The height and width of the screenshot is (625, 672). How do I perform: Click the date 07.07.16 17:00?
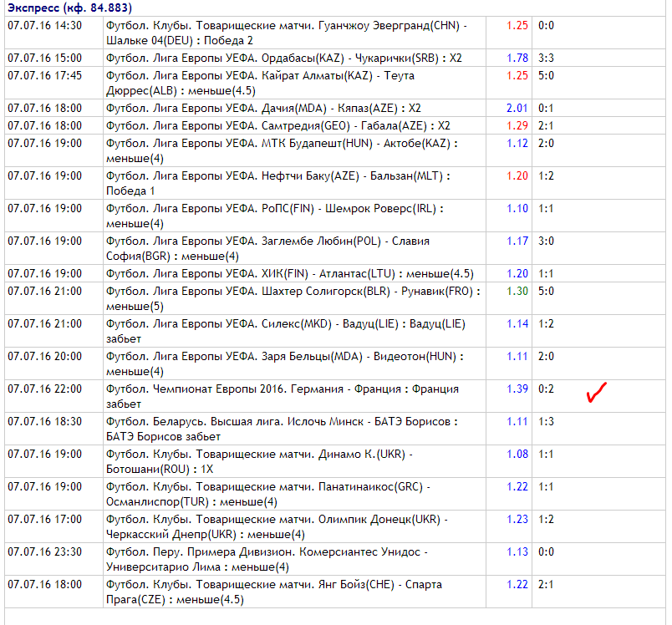tap(44, 519)
